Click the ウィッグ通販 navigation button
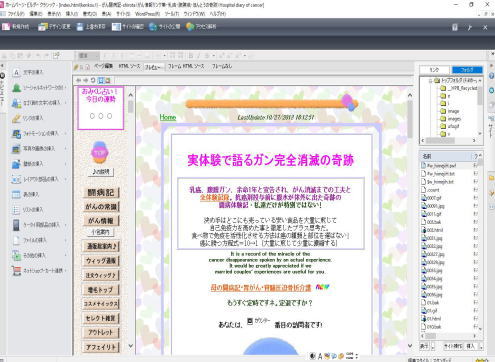This screenshot has width=495, height=362. tap(101, 260)
